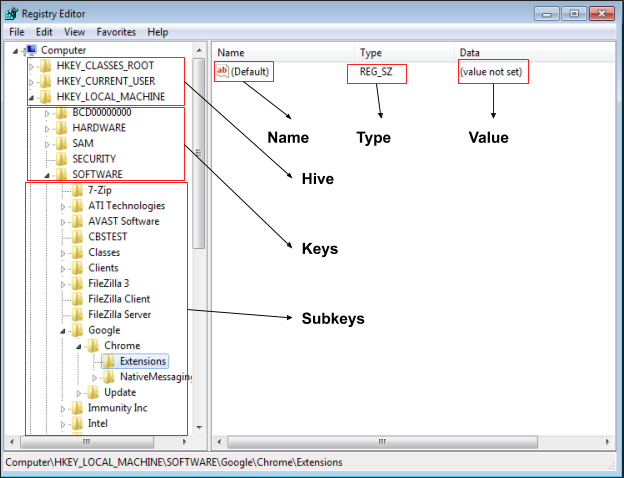Viewport: 624px width, 478px height.
Task: Select the SECURITY key
Action: (94, 159)
